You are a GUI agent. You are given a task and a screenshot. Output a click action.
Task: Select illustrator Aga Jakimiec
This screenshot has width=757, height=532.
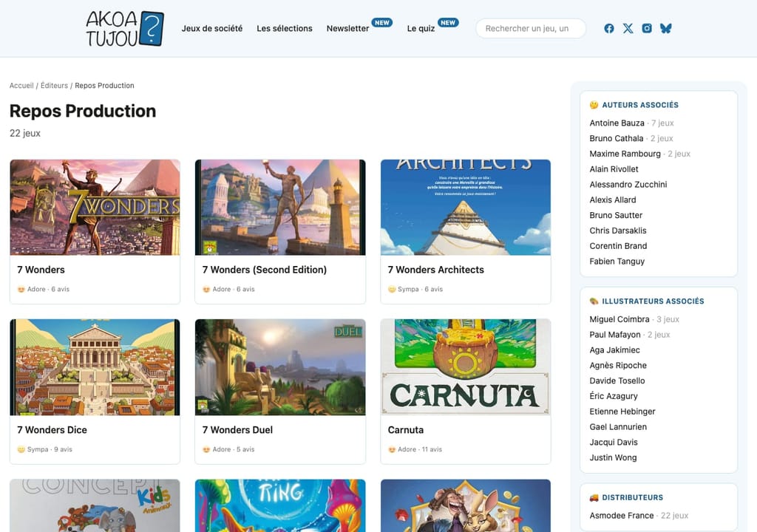point(614,350)
